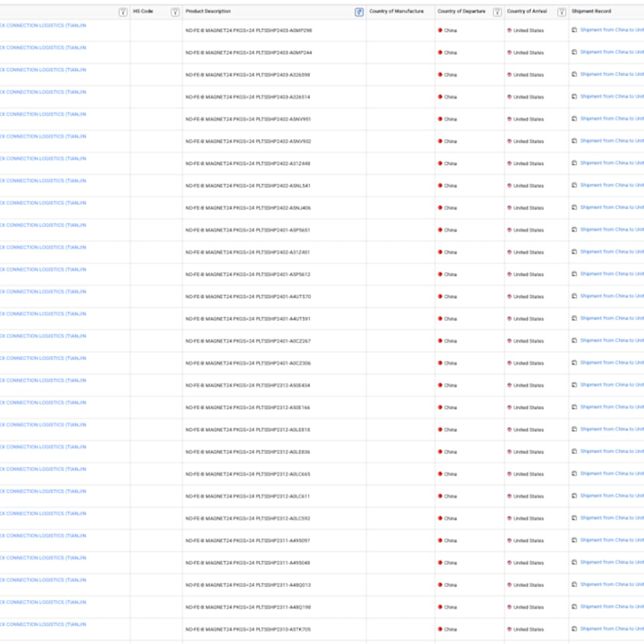The width and height of the screenshot is (644, 644).
Task: Select product description ending A0CZ267
Action: point(248,341)
